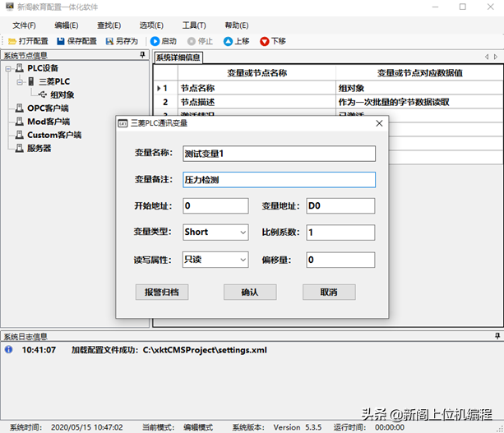Click the 三菱PLC通讯变量 dialog title icon
Viewport: 504px width, 433px height.
pos(123,123)
